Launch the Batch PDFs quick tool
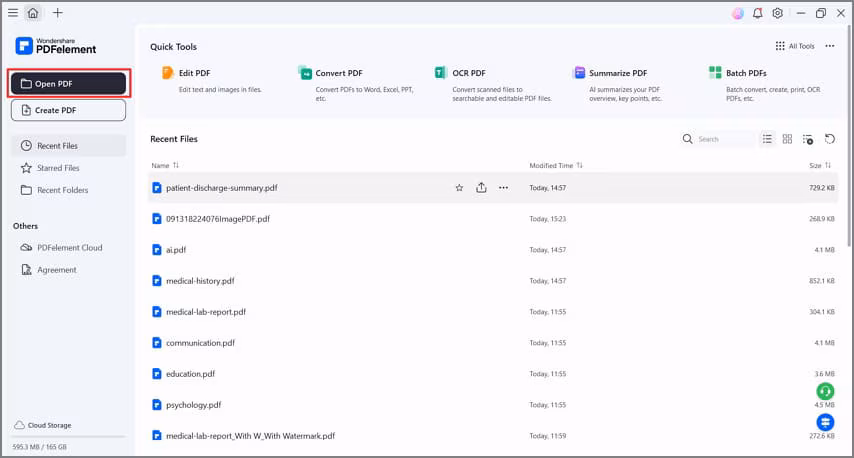The height and width of the screenshot is (458, 854). pyautogui.click(x=765, y=85)
